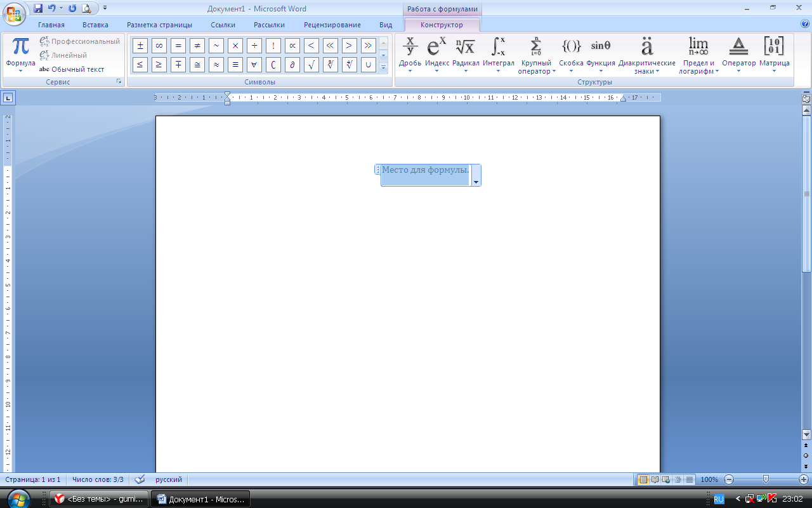The height and width of the screenshot is (508, 812).
Task: Open the Сервис group dialog launcher
Action: (119, 82)
